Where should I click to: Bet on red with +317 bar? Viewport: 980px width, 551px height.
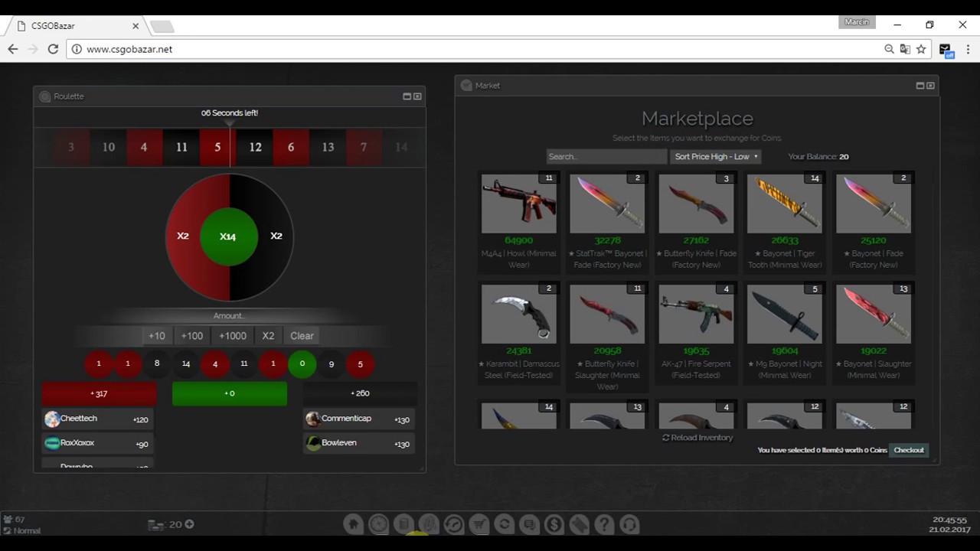tap(99, 393)
